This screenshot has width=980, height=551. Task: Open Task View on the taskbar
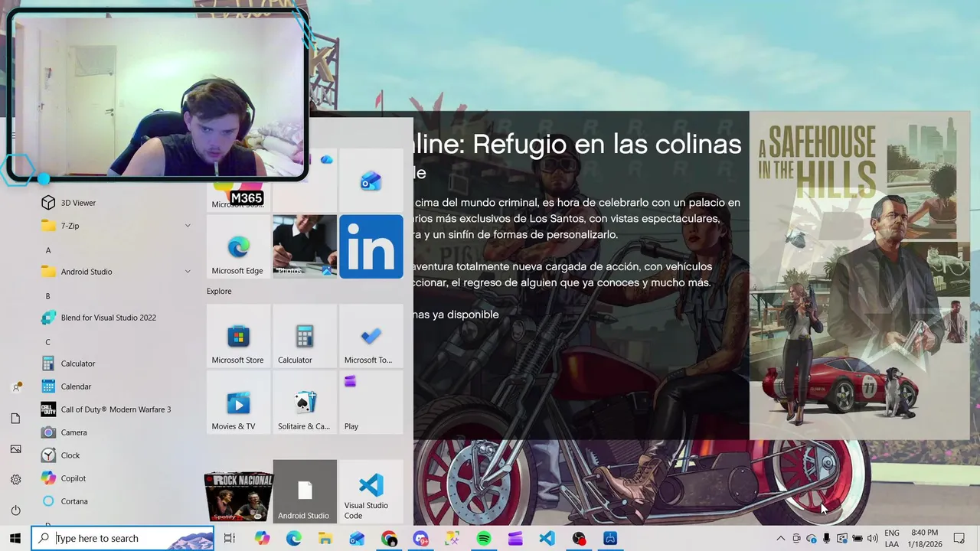coord(229,539)
